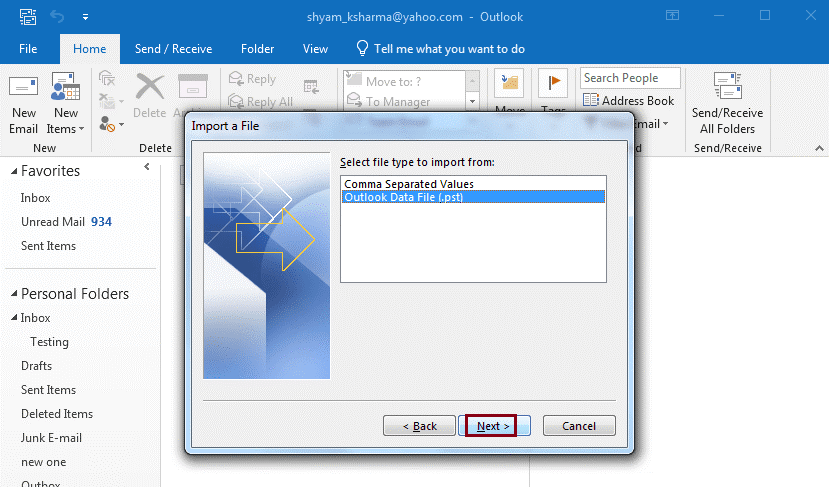This screenshot has width=829, height=487.
Task: Open Inbox under Favorites
Action: coord(35,198)
